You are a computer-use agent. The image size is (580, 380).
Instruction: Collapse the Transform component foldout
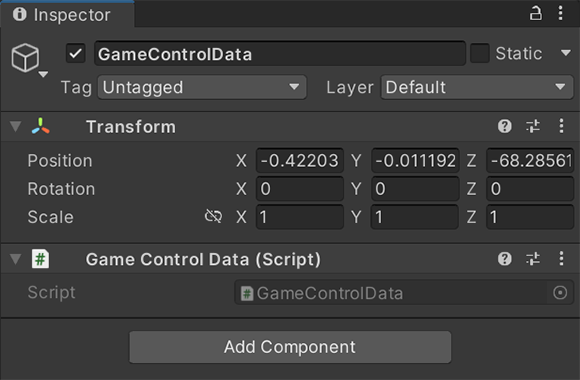click(16, 127)
